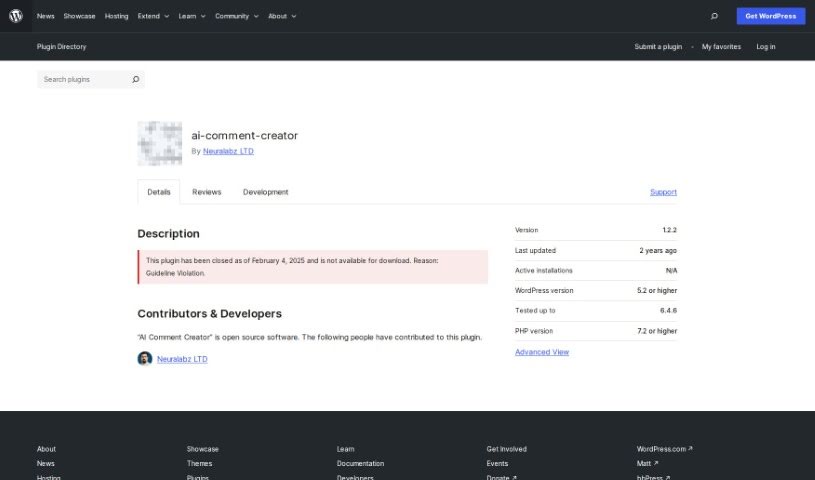Click the plugin closed notice text
815x480 pixels.
click(292, 267)
